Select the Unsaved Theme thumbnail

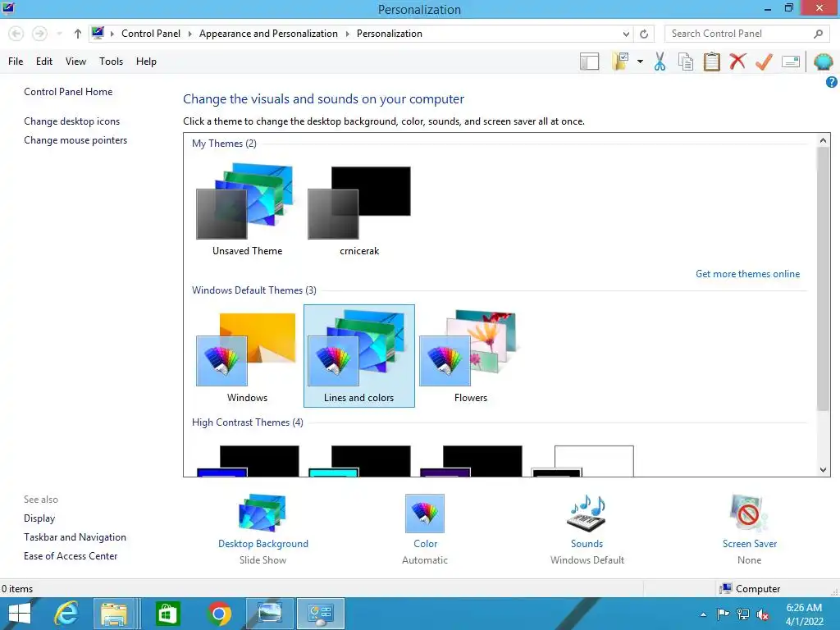247,209
